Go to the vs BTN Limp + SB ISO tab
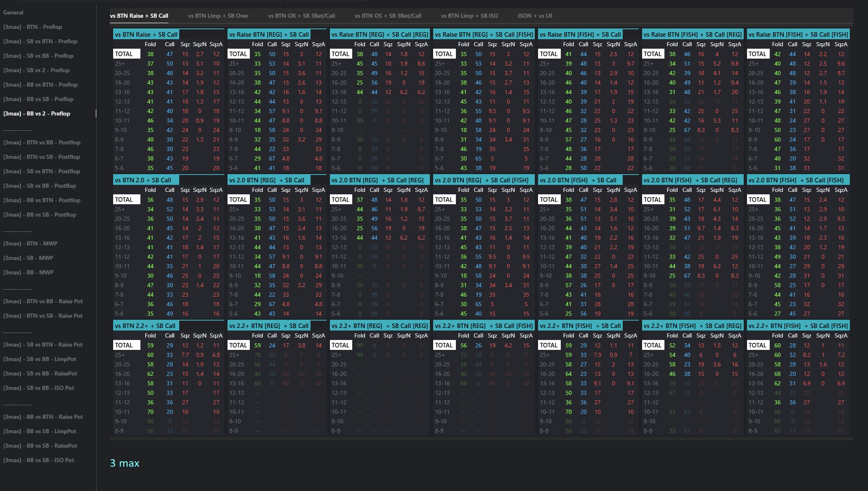This screenshot has height=491, width=868. point(469,16)
